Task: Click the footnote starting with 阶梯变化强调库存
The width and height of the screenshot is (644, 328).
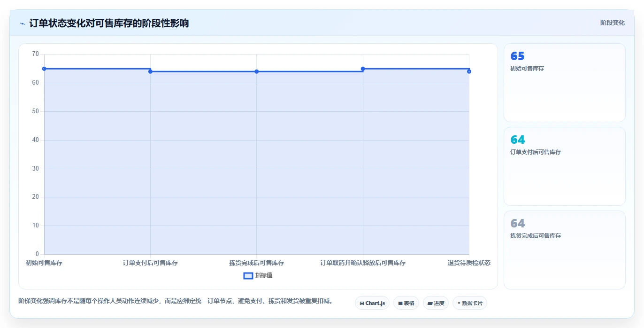Action: [x=176, y=301]
